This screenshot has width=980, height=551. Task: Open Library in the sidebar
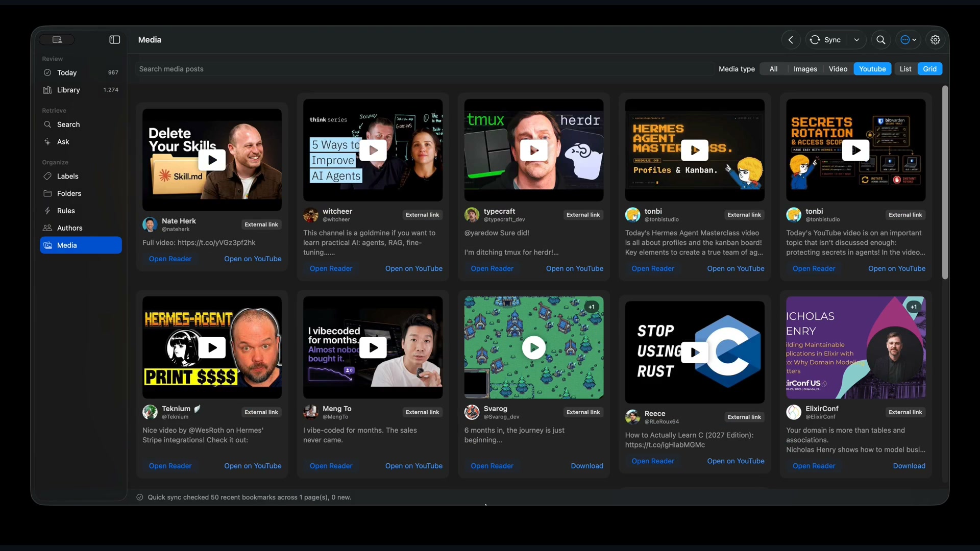[x=81, y=90]
